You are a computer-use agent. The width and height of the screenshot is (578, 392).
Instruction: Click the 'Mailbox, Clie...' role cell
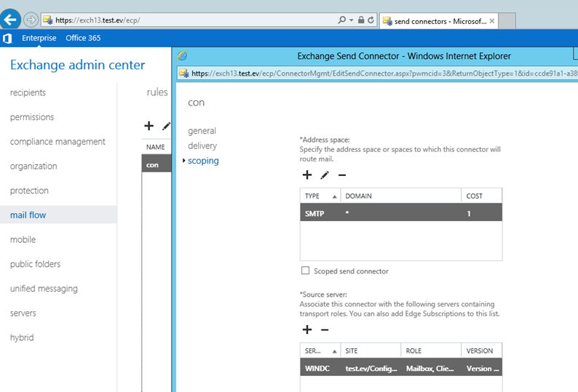point(429,368)
